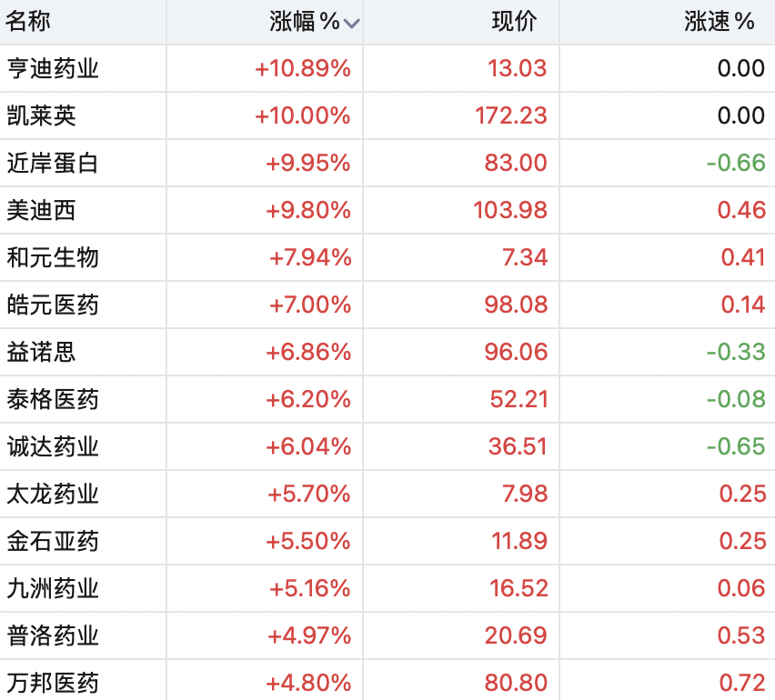The width and height of the screenshot is (775, 700).
Task: Open stock 亨迪药业
Action: coord(53,68)
